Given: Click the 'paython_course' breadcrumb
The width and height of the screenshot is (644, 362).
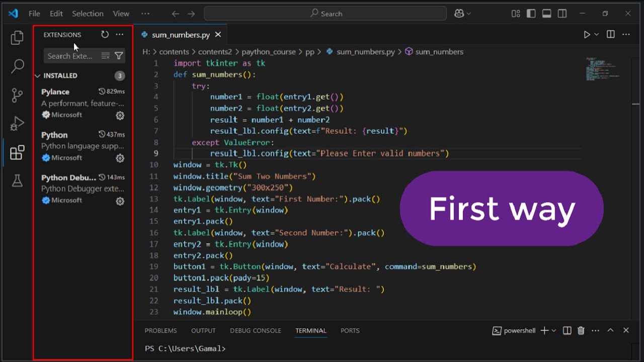Looking at the screenshot, I should [269, 51].
